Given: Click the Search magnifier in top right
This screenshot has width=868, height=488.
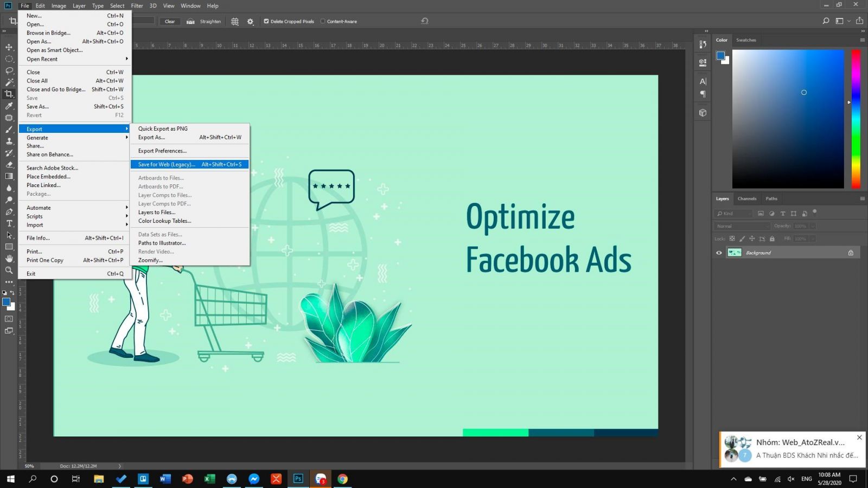Looking at the screenshot, I should (826, 21).
